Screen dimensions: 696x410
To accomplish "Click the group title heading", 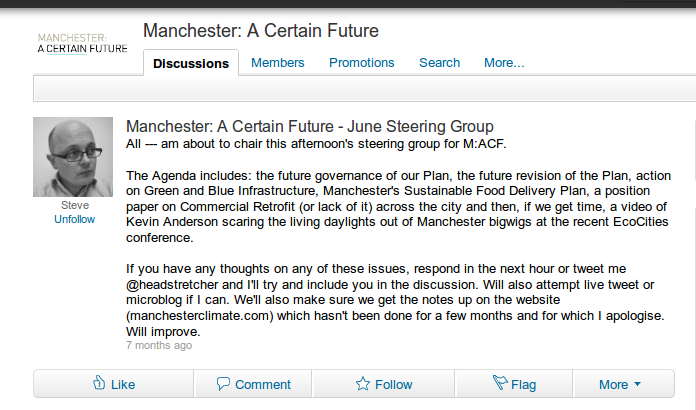I will coord(261,30).
